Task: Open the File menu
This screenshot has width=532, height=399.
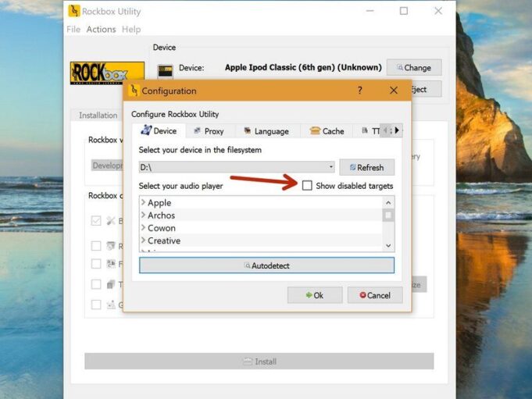Action: click(x=73, y=30)
